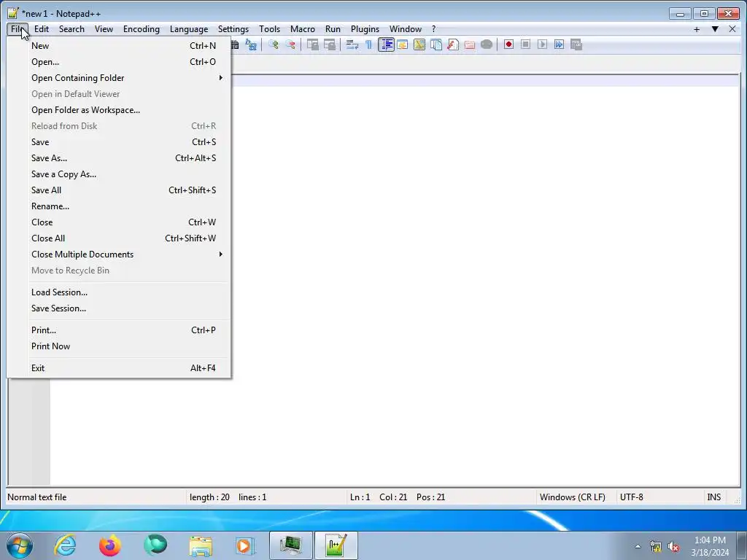Screen dimensions: 747x560
Task: Open the Windows Start button
Action: click(x=20, y=545)
